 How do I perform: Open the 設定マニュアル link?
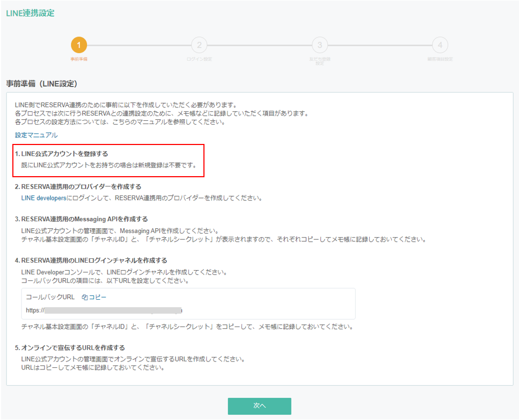point(36,135)
